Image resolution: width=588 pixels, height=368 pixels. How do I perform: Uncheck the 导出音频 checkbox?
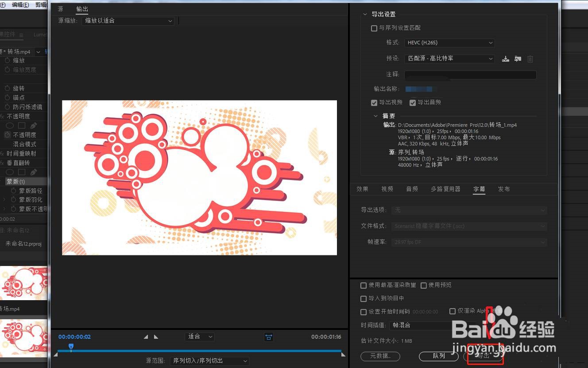413,102
